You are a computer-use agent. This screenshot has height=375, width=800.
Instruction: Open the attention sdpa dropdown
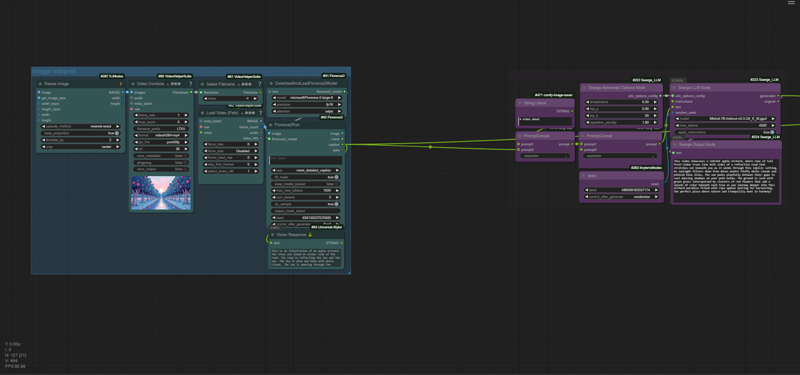306,111
